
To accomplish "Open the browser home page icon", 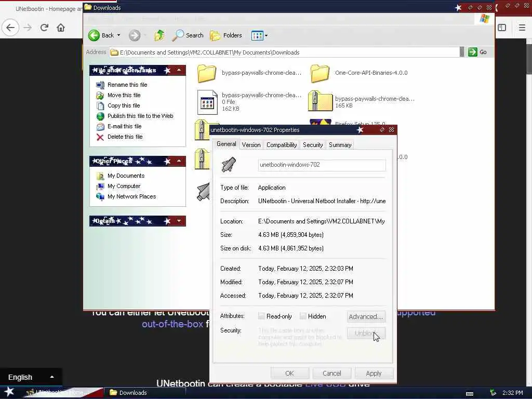I will coord(61,28).
